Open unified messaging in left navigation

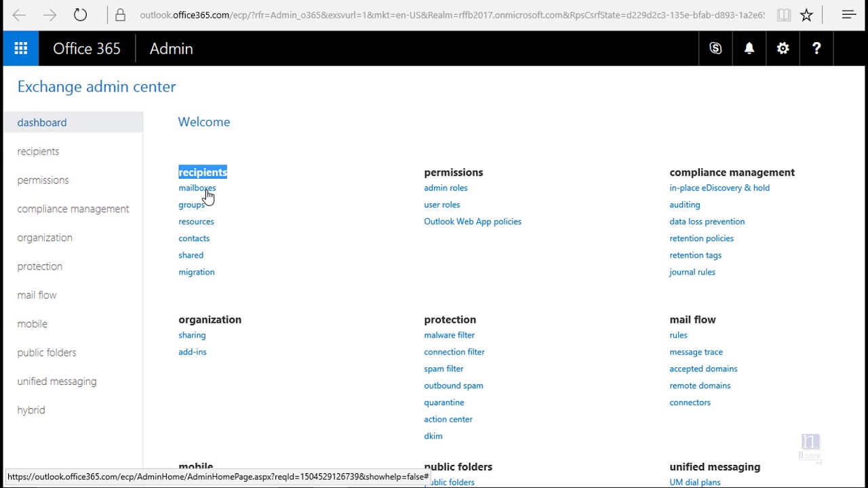(x=57, y=382)
